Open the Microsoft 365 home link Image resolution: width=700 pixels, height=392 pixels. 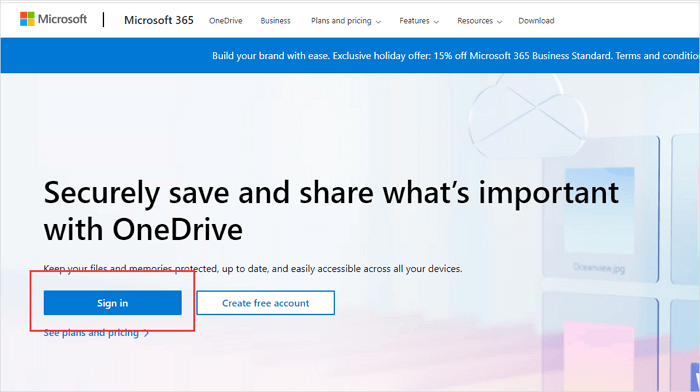click(x=158, y=20)
